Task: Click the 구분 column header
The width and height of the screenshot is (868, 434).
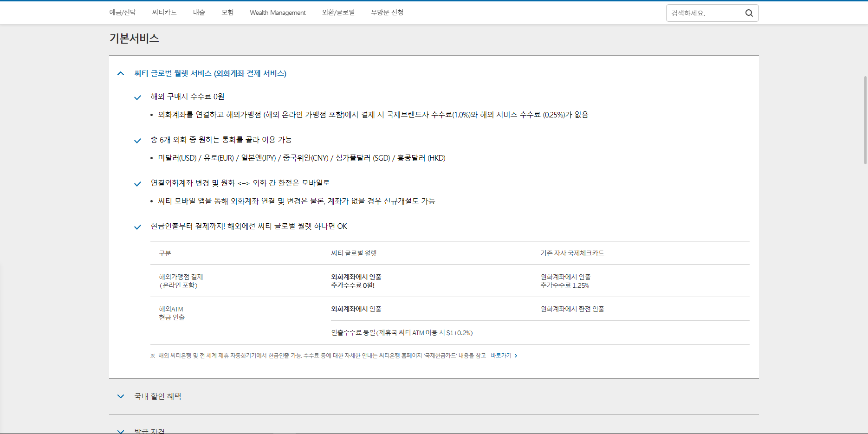Action: point(165,253)
